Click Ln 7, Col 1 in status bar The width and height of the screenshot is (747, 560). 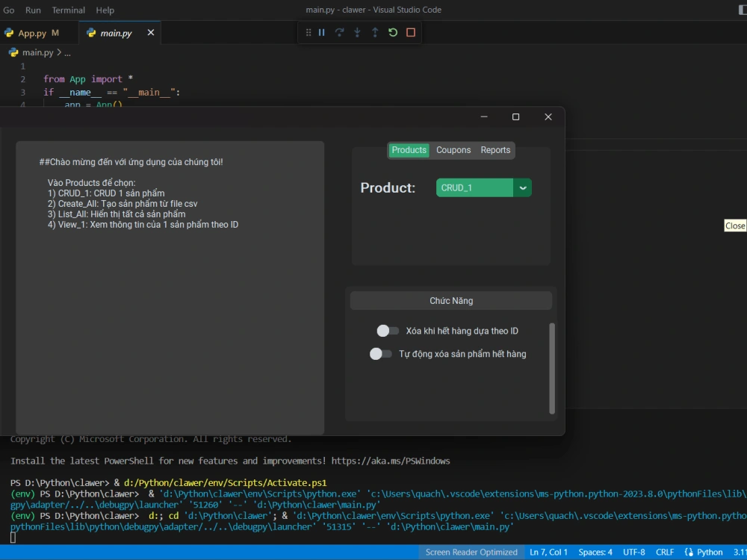click(548, 552)
